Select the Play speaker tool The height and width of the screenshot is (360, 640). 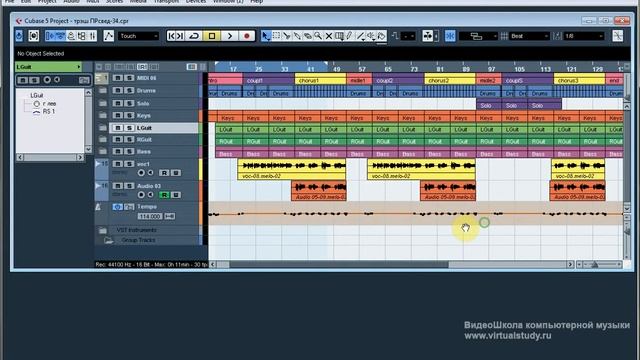pyautogui.click(x=371, y=36)
